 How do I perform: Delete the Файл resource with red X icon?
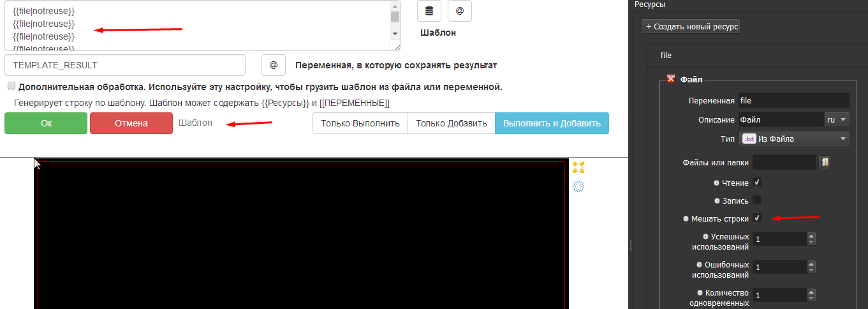(x=671, y=79)
